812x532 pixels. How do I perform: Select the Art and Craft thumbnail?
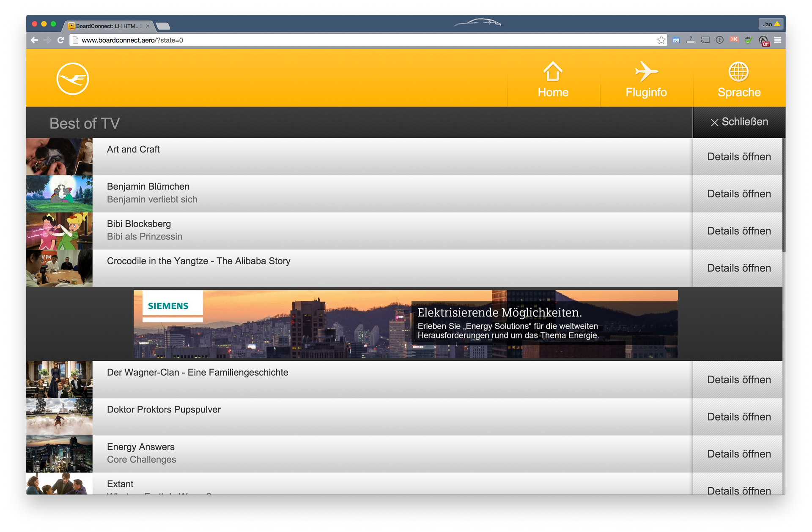pyautogui.click(x=59, y=157)
